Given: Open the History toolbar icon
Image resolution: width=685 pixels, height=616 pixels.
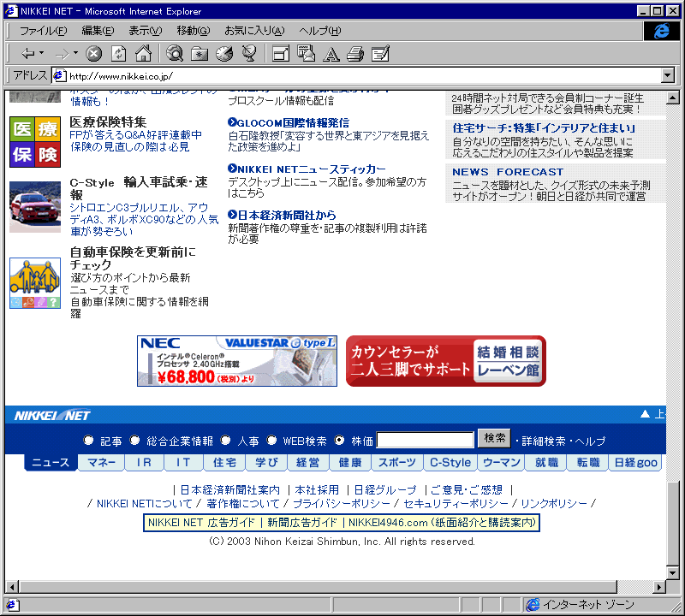Looking at the screenshot, I should (x=224, y=54).
